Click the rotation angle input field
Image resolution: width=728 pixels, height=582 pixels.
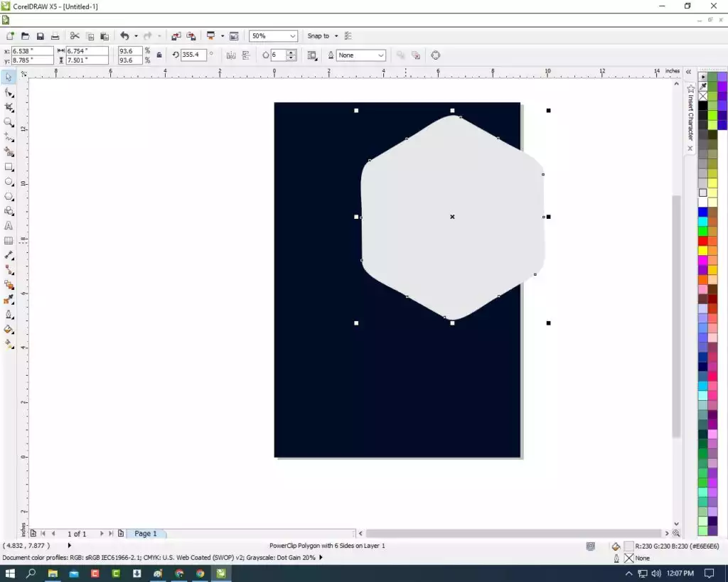coord(193,55)
